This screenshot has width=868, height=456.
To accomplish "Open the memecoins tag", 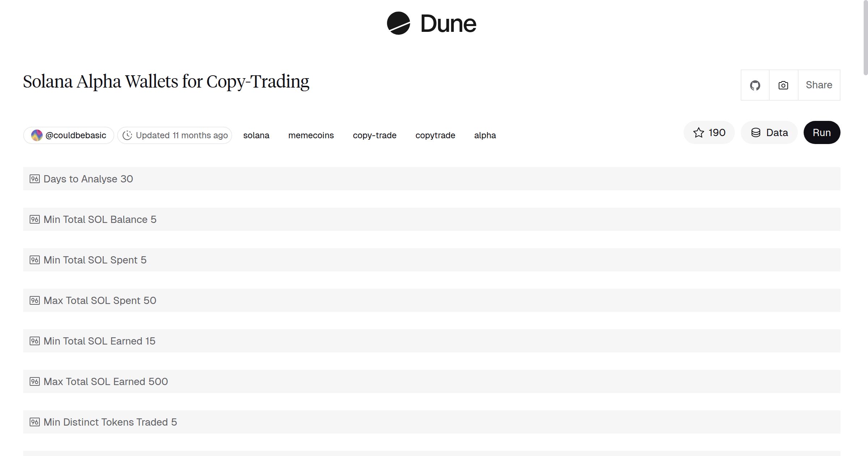I will coord(311,135).
